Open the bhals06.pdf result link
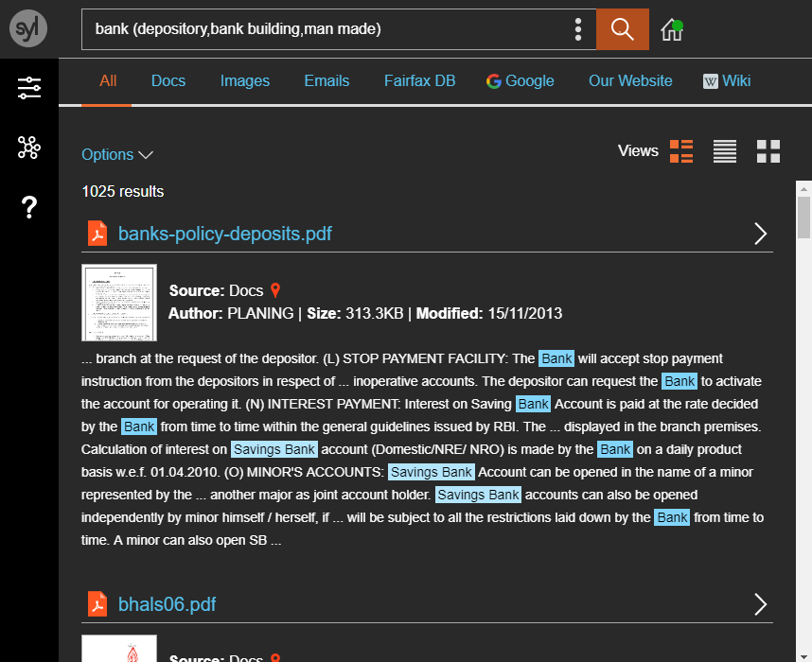This screenshot has height=662, width=812. click(167, 604)
